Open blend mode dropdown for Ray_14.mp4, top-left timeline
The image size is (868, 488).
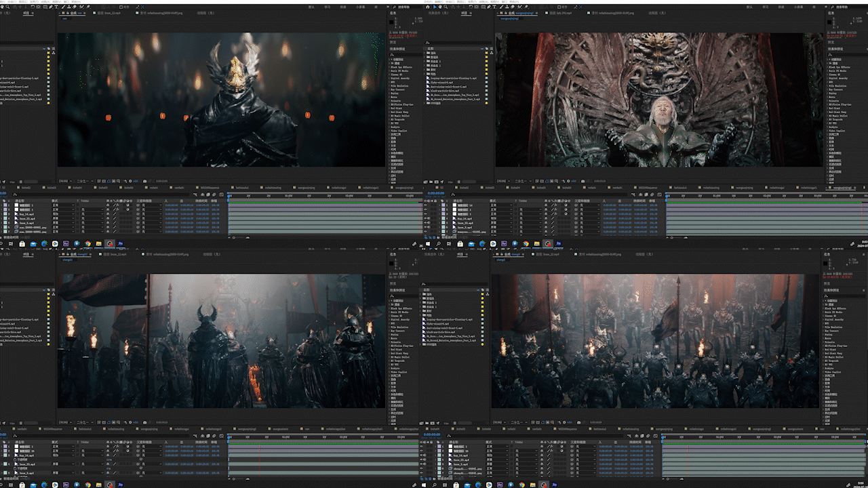(62, 214)
